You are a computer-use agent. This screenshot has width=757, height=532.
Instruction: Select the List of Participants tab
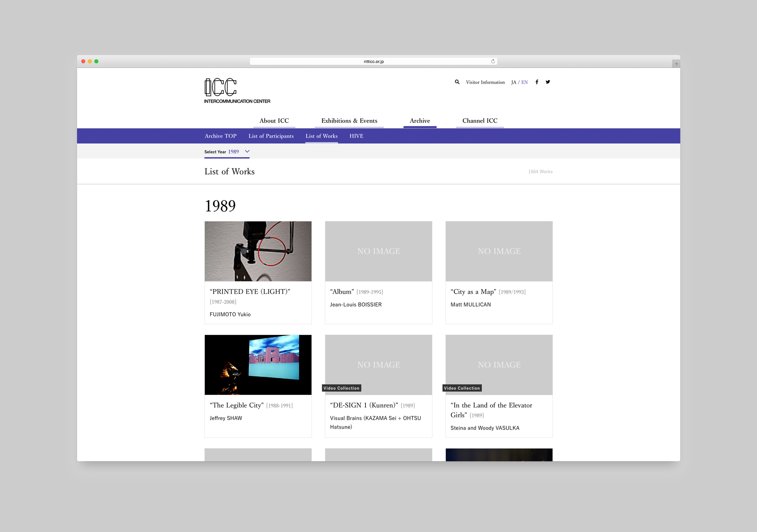pos(271,136)
